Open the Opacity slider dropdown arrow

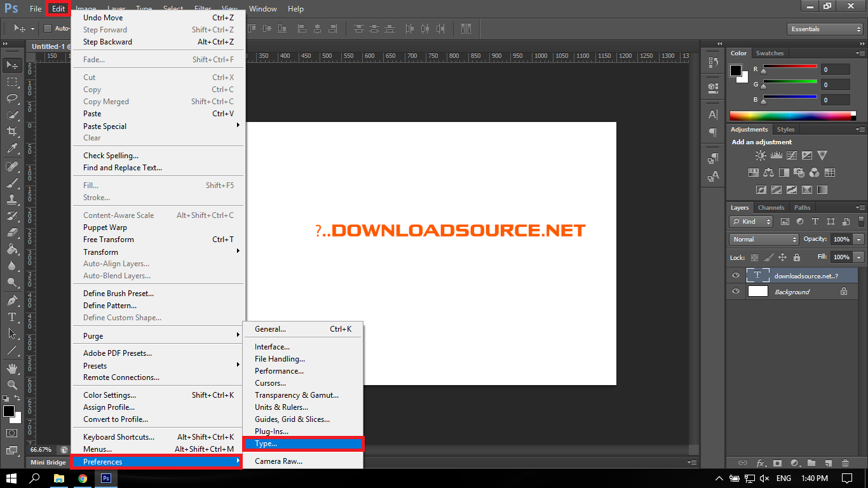coord(859,240)
